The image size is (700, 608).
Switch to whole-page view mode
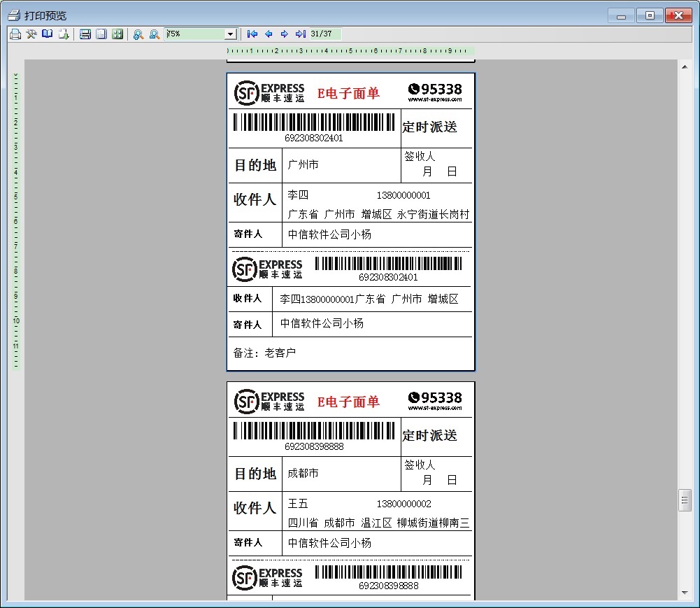pos(85,34)
